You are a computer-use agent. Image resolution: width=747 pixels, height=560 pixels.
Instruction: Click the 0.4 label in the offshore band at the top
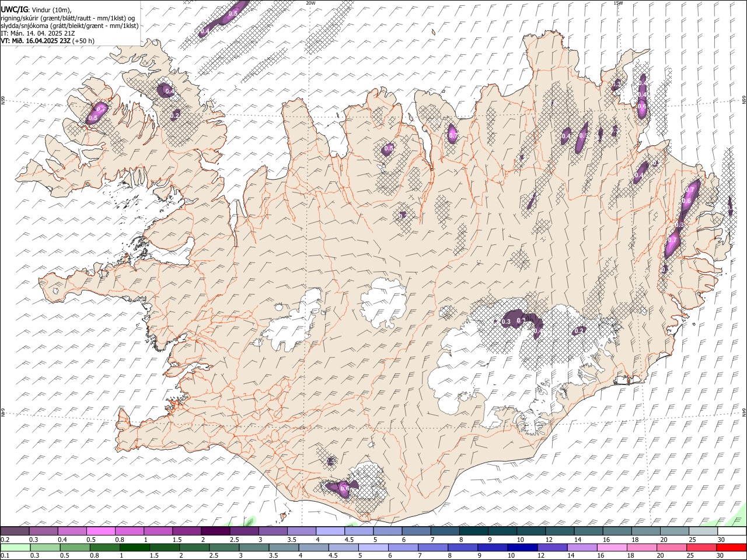[x=205, y=30]
